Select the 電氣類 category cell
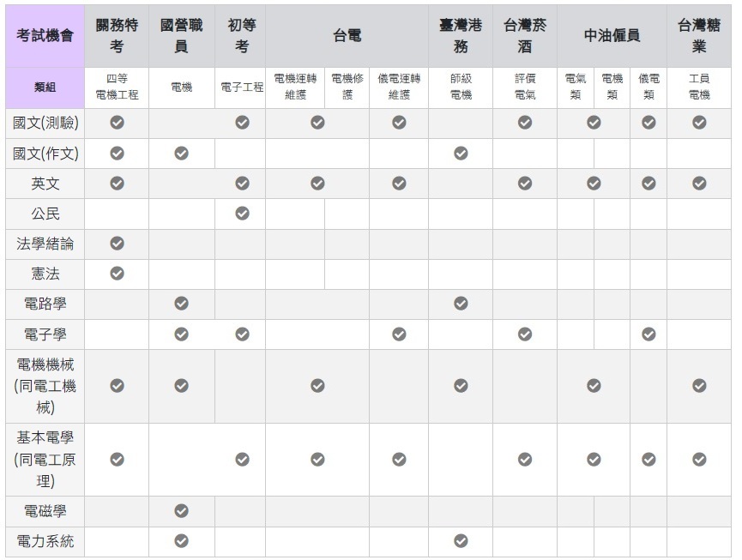This screenshot has width=742, height=560. click(x=576, y=87)
